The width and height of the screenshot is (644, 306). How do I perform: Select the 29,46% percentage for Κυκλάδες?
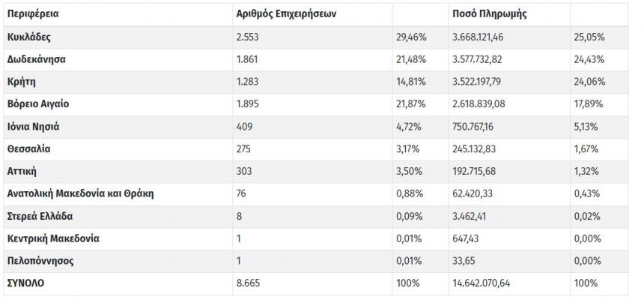point(411,37)
